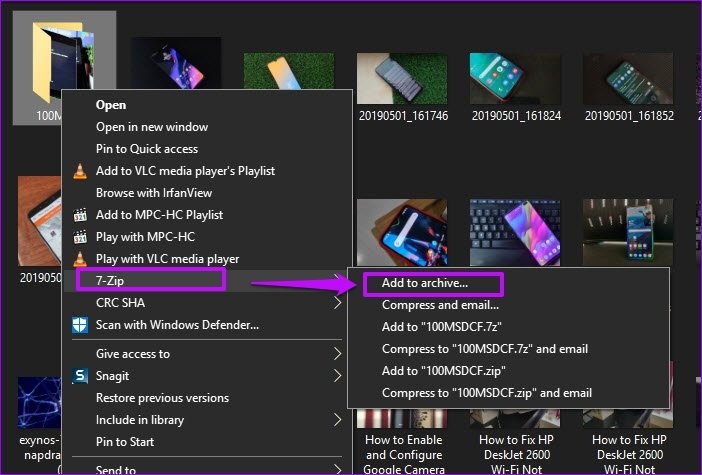
Task: Click the 20190501_161746 file name
Action: pyautogui.click(x=403, y=116)
